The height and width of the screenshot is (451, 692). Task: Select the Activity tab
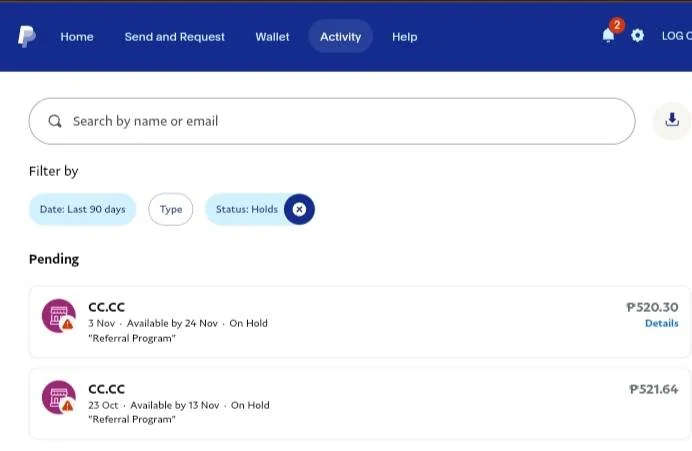pyautogui.click(x=341, y=37)
